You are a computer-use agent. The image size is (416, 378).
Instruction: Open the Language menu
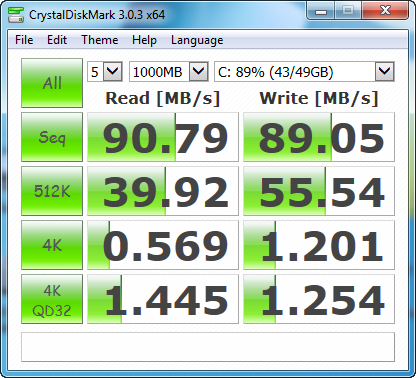(197, 40)
